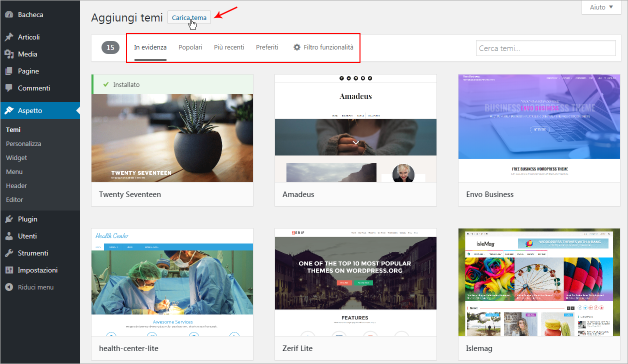Screen dimensions: 628x364
Task: Open Filtro funzionalità feature filter
Action: click(323, 47)
